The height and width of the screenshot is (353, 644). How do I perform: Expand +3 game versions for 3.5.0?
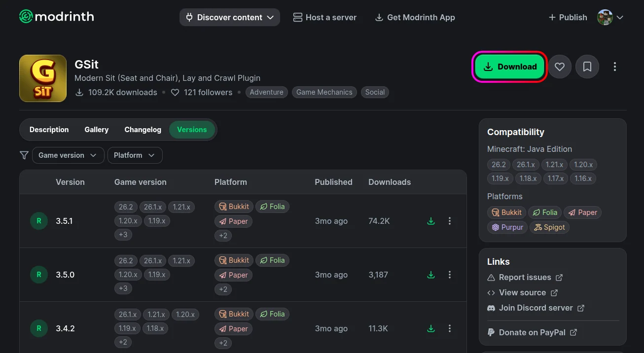123,288
